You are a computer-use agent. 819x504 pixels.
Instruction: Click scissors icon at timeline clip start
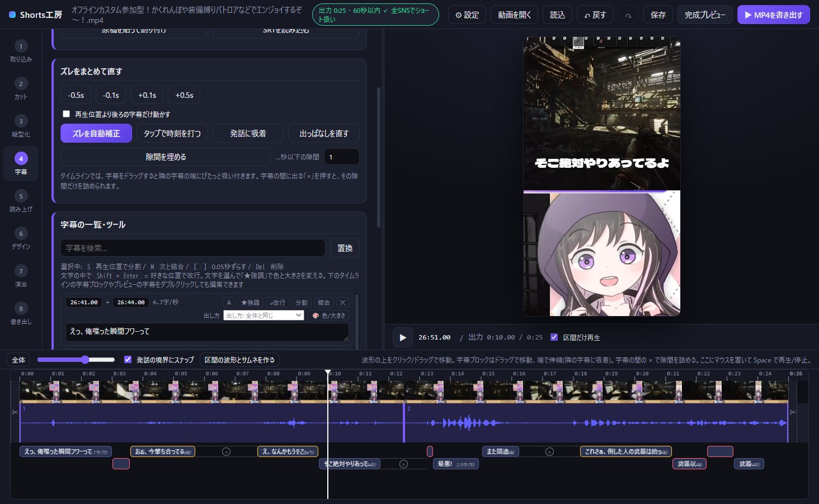pyautogui.click(x=15, y=412)
